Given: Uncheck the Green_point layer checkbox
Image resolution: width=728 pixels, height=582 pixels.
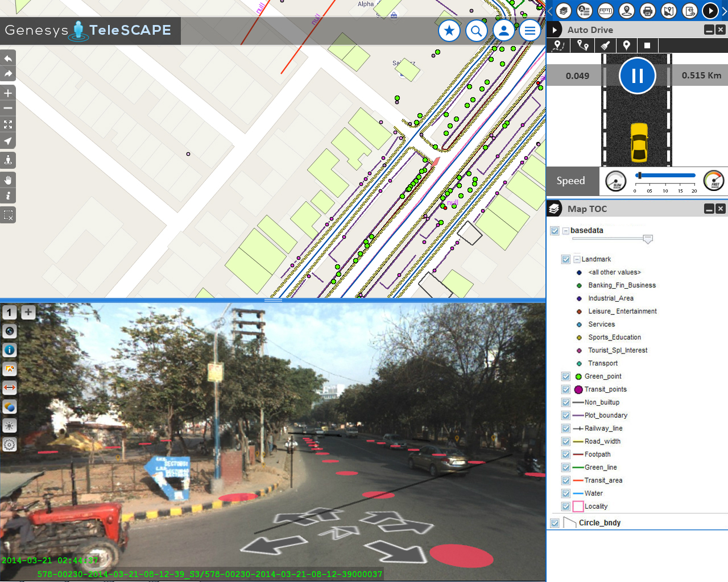Looking at the screenshot, I should [566, 376].
